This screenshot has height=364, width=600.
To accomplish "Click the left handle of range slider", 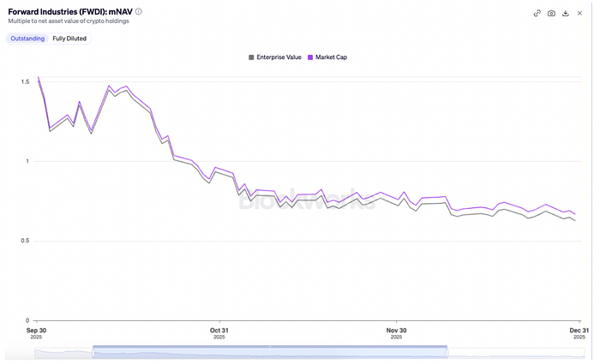I will [93, 352].
